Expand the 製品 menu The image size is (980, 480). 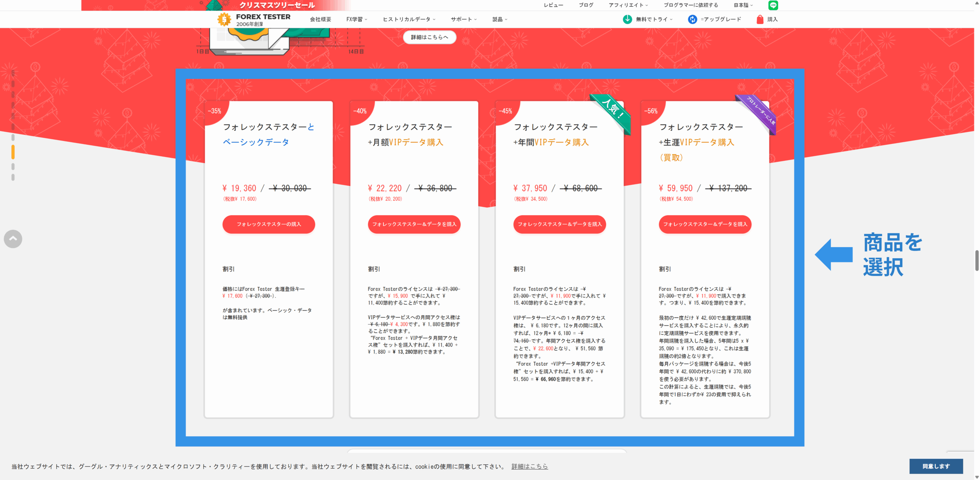click(499, 19)
